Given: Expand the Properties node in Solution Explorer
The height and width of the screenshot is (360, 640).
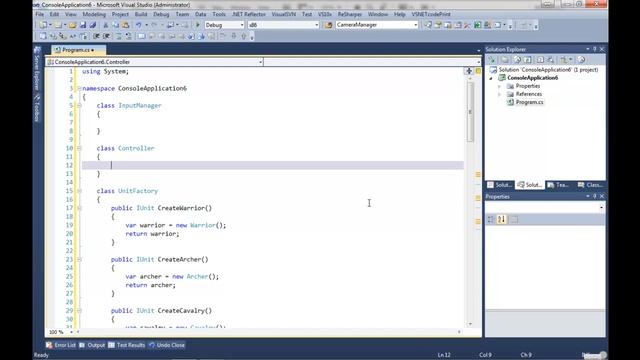Looking at the screenshot, I should [500, 86].
